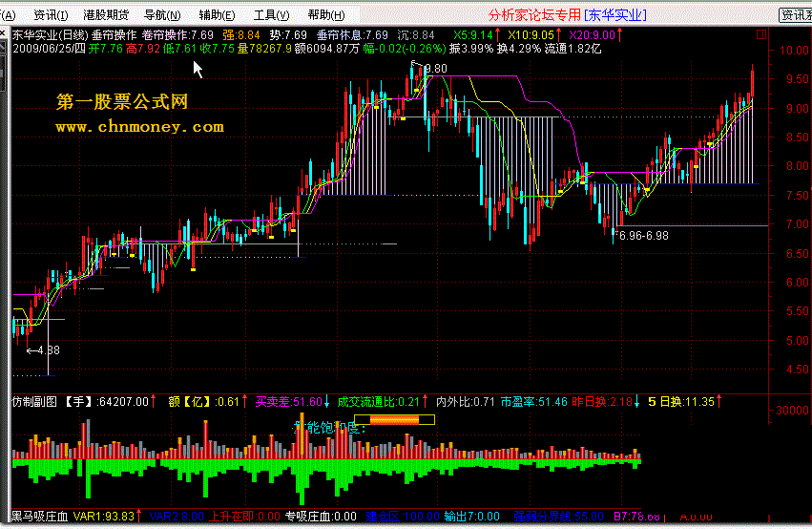
Task: Click the 6.96-6.98 support price annotation
Action: (644, 236)
